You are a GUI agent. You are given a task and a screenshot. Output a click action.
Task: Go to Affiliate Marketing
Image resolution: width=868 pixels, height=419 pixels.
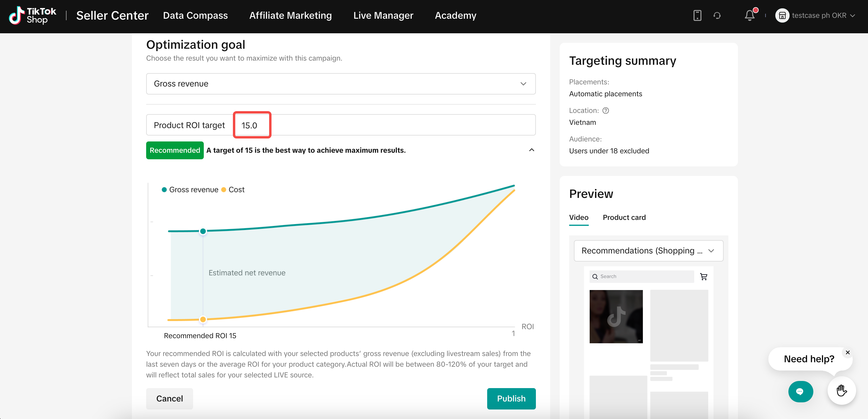[290, 15]
